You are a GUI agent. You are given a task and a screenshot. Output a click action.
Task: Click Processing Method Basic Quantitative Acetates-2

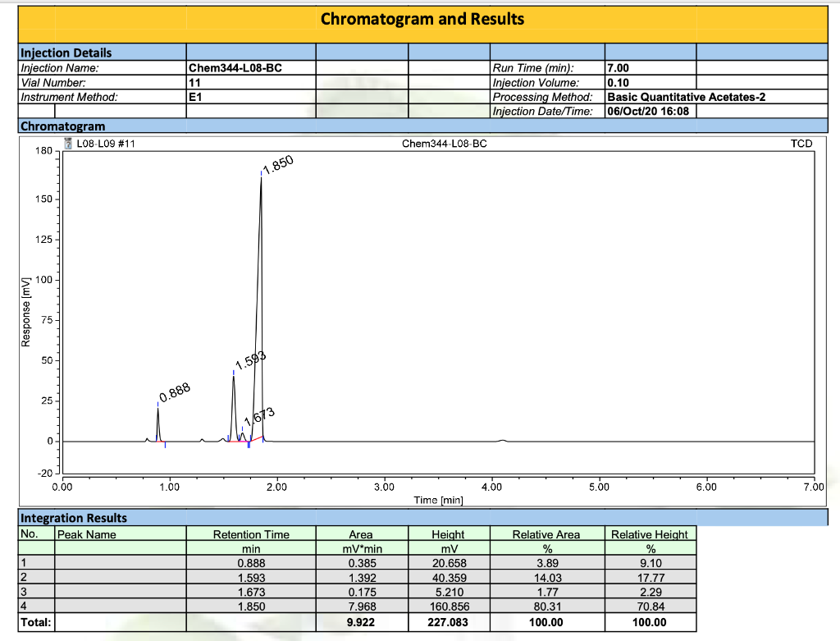point(687,97)
